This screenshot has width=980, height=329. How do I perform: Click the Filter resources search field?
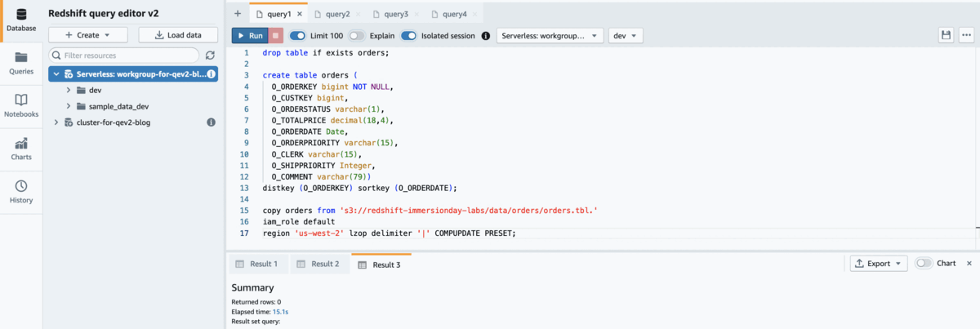[x=123, y=56]
